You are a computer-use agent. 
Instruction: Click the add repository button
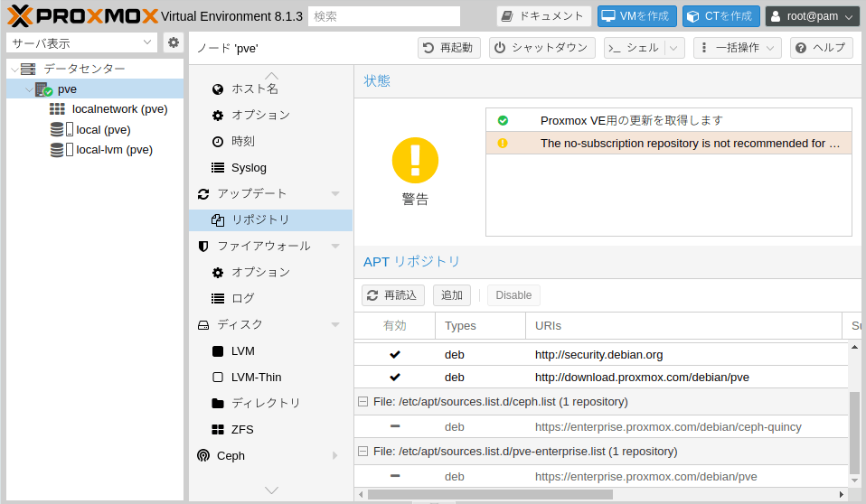[x=452, y=295]
